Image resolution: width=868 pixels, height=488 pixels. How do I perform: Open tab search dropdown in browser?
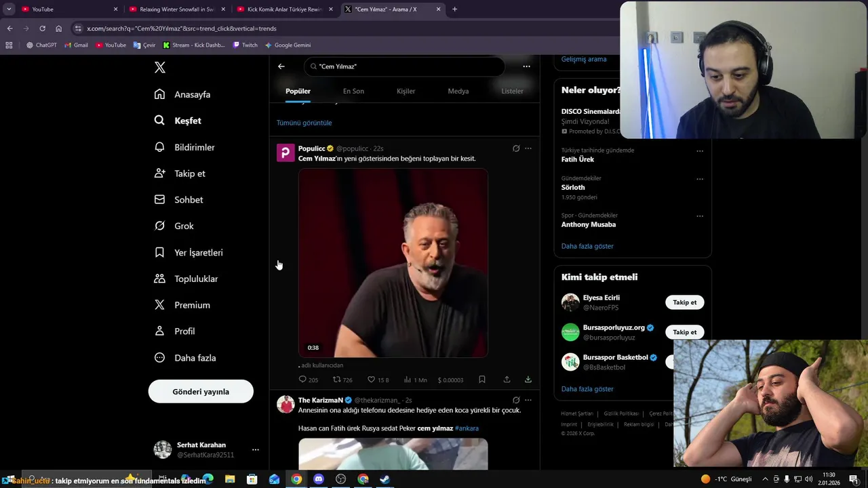[x=9, y=9]
